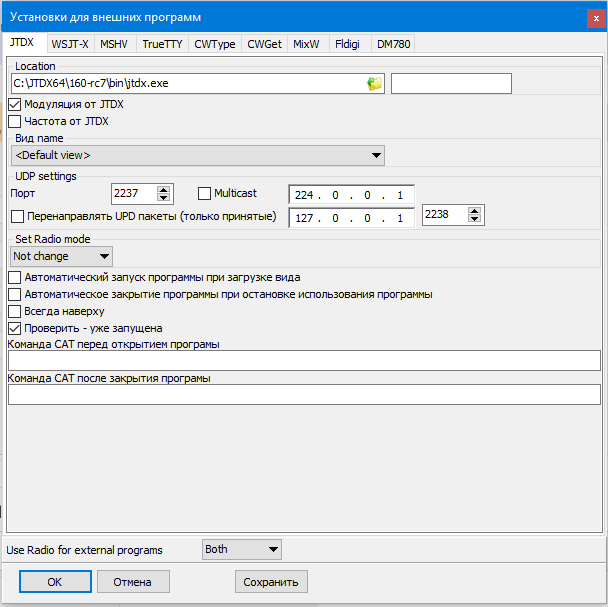
Task: Click the multicast address 224.0.0.1 field
Action: 351,195
